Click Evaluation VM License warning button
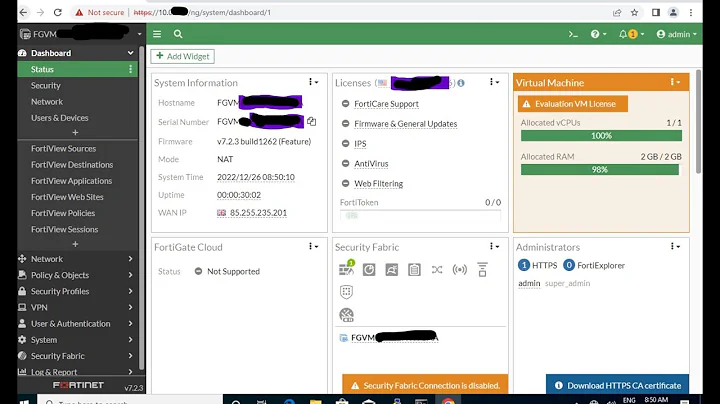Image resolution: width=720 pixels, height=404 pixels. tap(573, 104)
